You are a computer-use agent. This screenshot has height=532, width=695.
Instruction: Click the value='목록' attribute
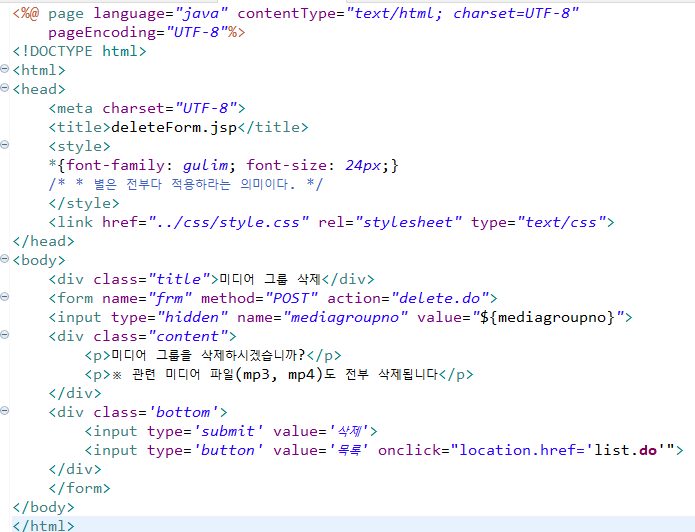pyautogui.click(x=321, y=450)
